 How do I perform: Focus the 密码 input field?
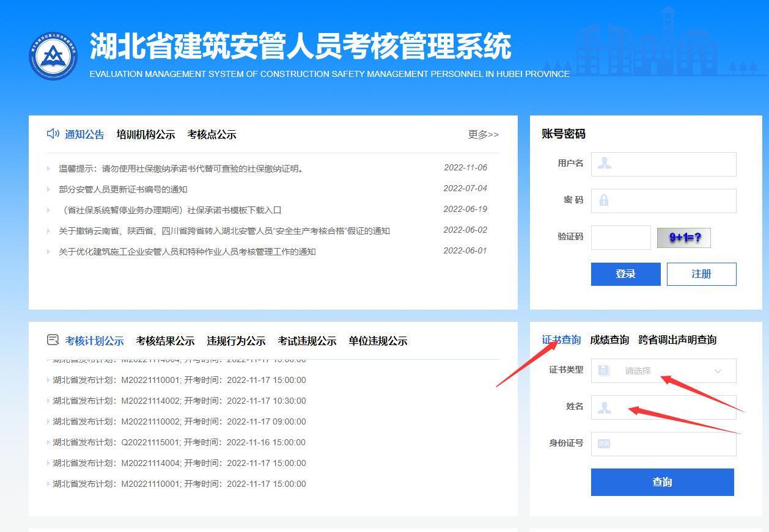(664, 201)
